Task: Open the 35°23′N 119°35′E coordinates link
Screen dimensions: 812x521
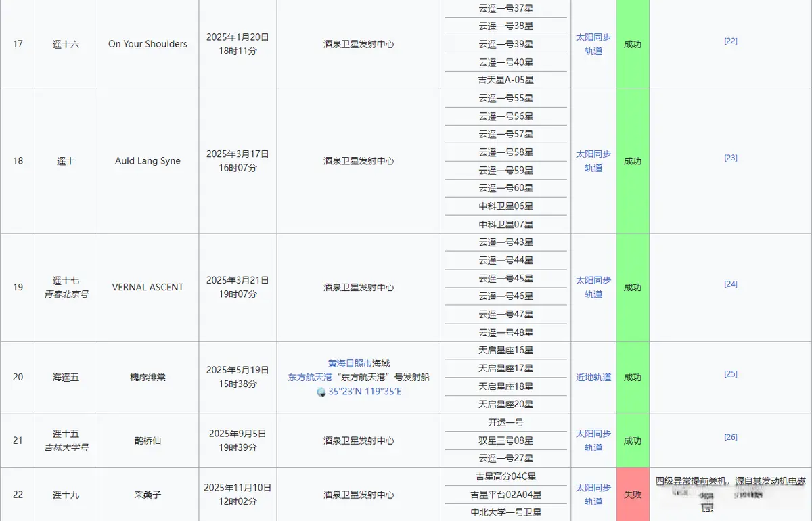Action: (365, 392)
